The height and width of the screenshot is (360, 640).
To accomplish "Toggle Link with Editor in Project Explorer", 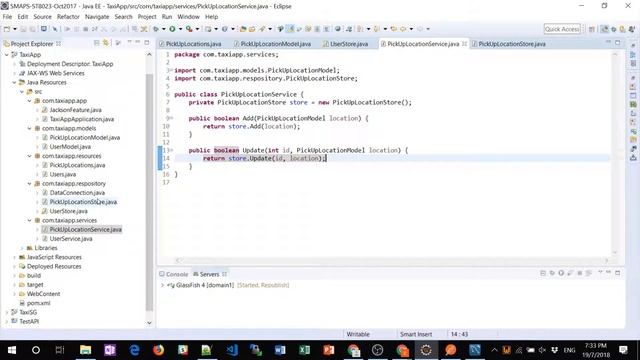I will pos(106,43).
